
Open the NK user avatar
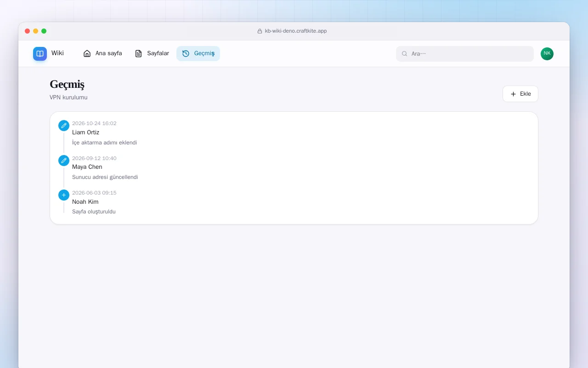point(547,54)
